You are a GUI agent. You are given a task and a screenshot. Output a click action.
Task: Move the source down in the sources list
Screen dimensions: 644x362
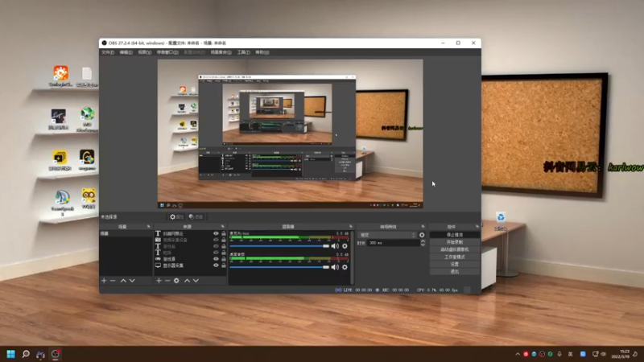coord(196,281)
